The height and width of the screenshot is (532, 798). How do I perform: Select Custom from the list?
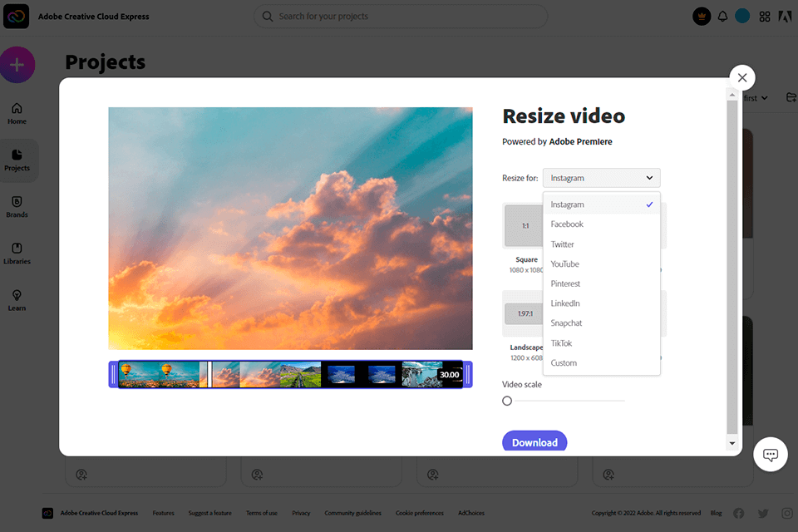(602, 362)
